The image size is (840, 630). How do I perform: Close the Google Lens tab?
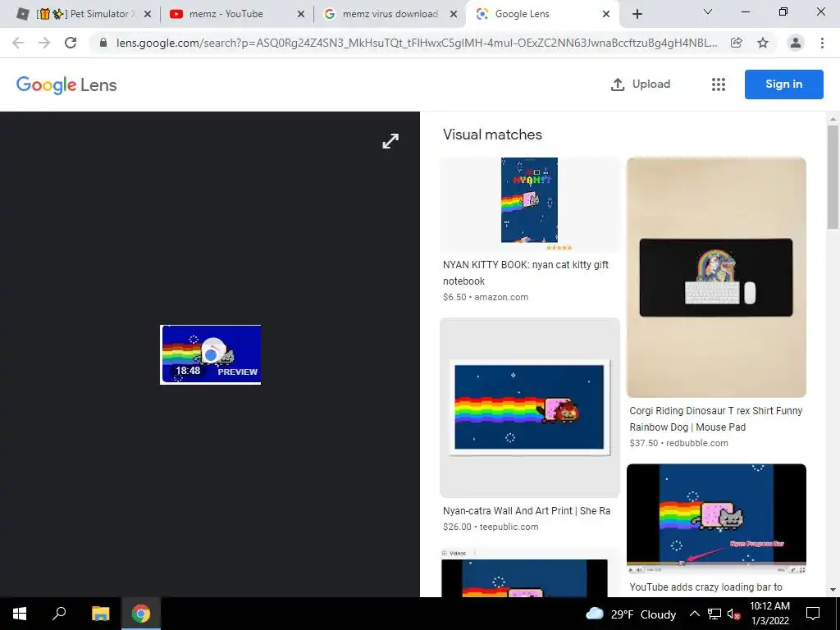click(x=606, y=14)
